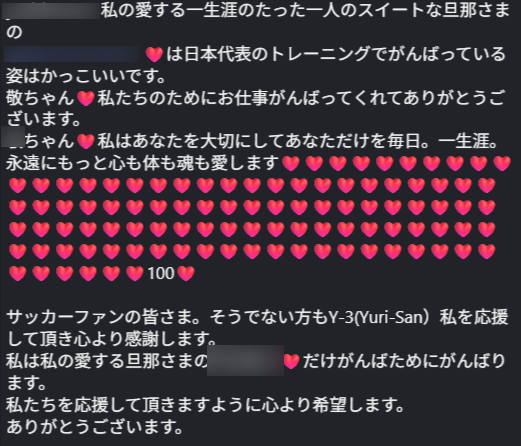Click the heart emoji directly after 100
The image size is (521, 446).
pyautogui.click(x=186, y=273)
